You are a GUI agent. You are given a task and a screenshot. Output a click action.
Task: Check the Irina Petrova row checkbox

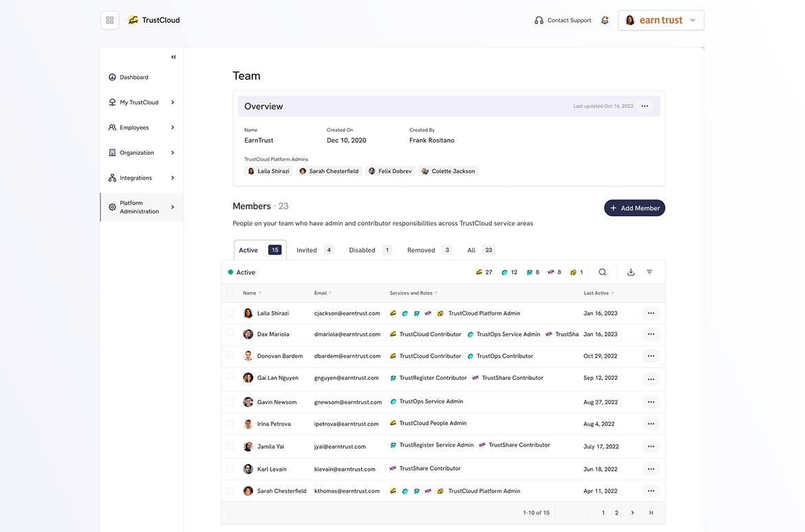[230, 424]
